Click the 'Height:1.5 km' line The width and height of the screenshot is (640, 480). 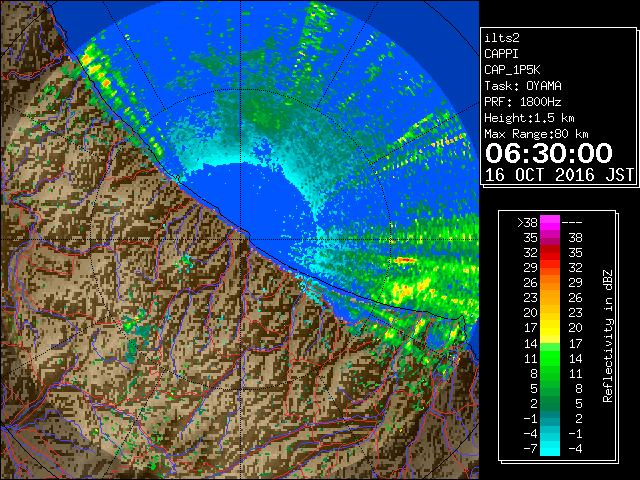(529, 118)
